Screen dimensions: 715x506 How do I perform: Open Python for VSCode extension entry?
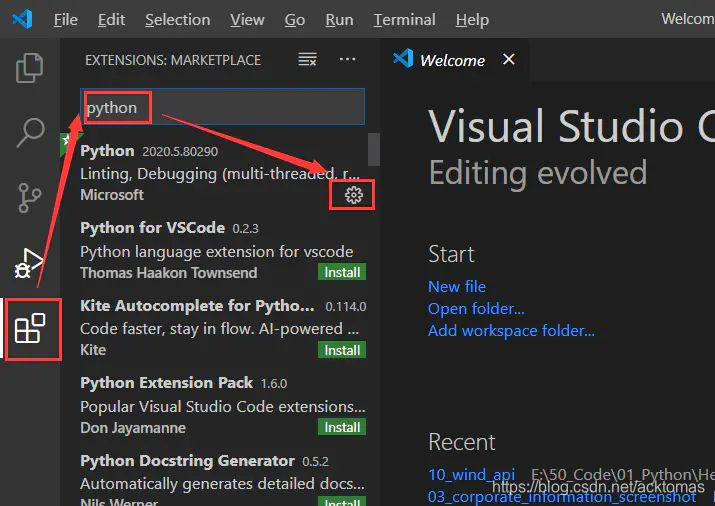coord(221,251)
